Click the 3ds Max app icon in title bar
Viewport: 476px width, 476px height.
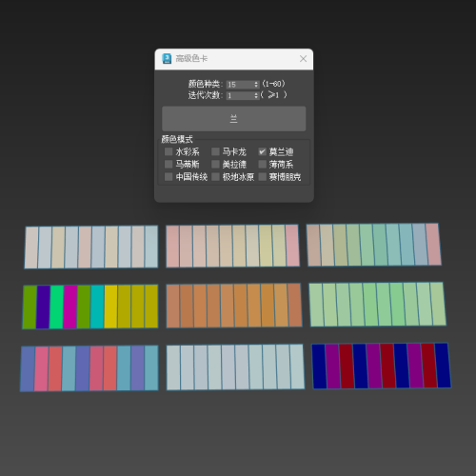(x=167, y=59)
